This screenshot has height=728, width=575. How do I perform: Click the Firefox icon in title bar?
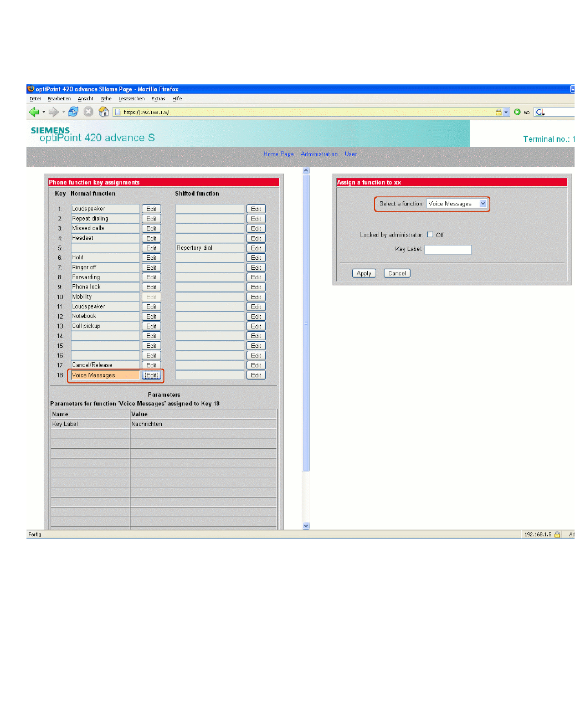tap(31, 89)
